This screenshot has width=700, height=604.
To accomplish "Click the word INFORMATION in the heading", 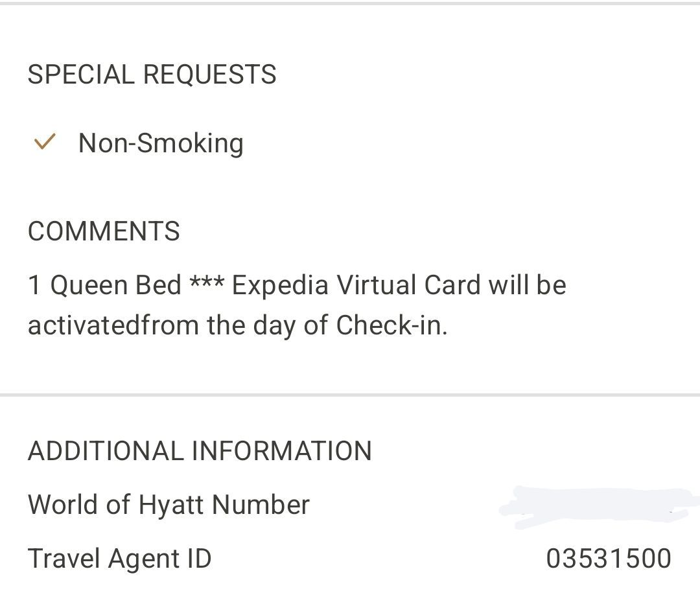I will [282, 450].
